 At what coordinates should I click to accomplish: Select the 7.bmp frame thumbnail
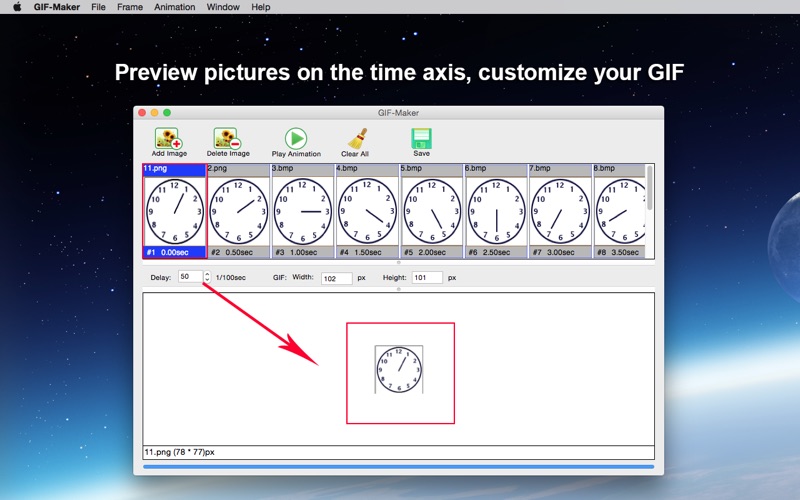click(x=560, y=211)
